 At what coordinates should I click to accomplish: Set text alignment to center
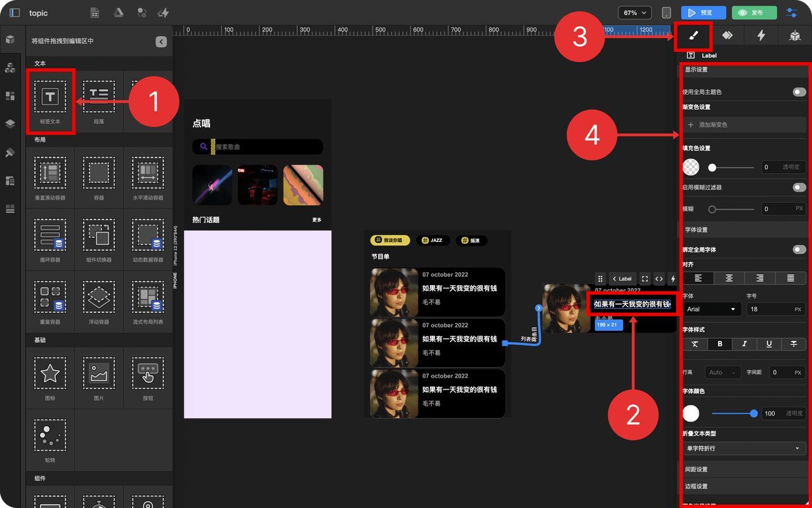pos(730,278)
